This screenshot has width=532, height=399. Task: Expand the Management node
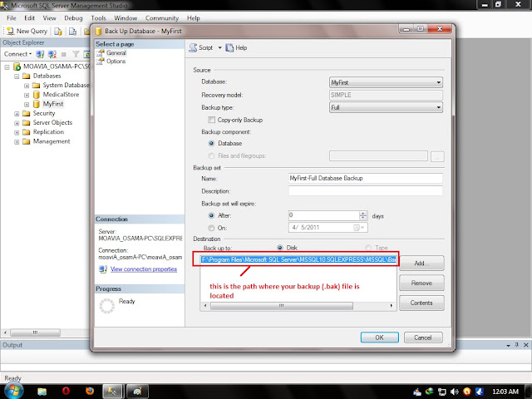[x=17, y=142]
